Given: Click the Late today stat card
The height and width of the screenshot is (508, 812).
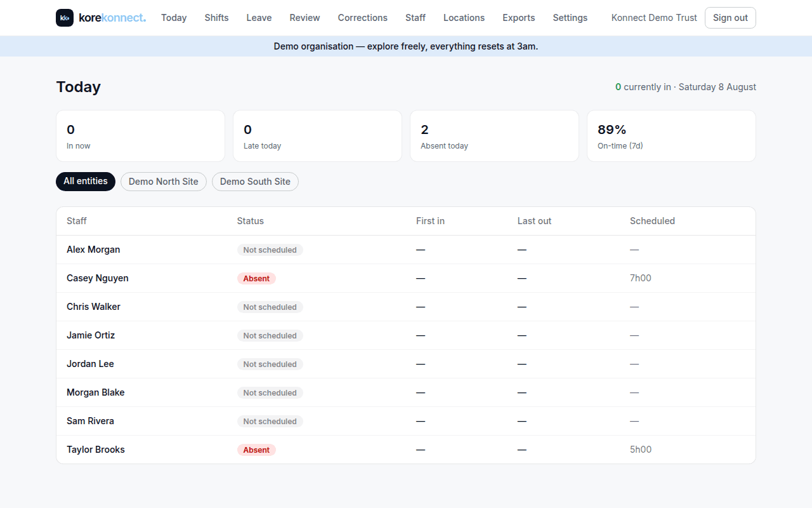Looking at the screenshot, I should click(317, 136).
